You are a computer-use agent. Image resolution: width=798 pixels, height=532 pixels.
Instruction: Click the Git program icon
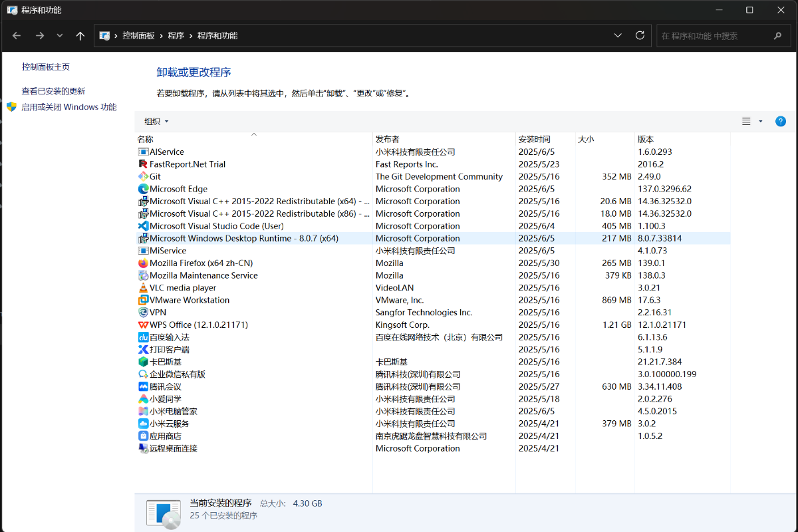pos(143,177)
